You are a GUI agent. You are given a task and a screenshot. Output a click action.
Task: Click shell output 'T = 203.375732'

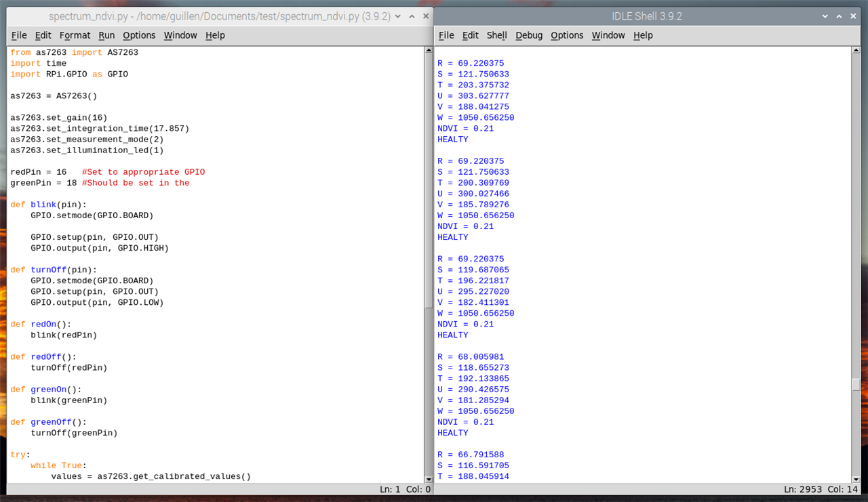[473, 85]
